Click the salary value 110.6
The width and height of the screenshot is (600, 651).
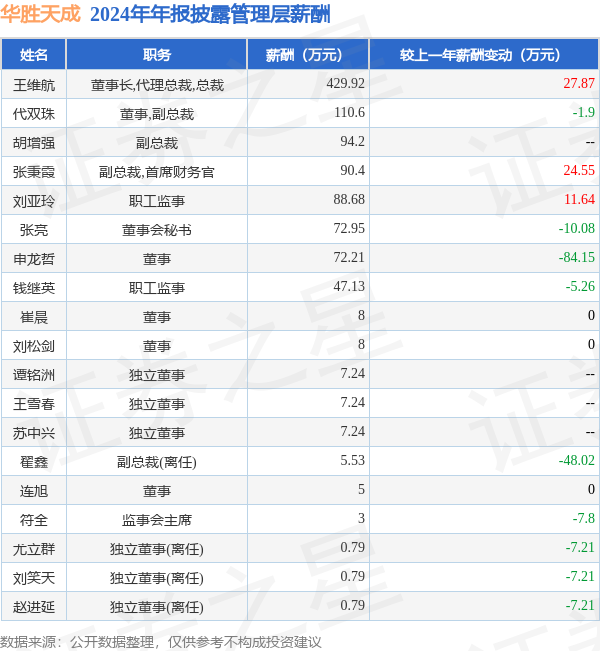click(349, 113)
